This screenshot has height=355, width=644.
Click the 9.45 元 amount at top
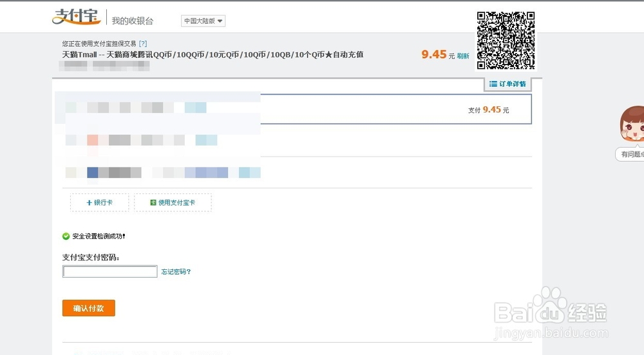pyautogui.click(x=438, y=55)
